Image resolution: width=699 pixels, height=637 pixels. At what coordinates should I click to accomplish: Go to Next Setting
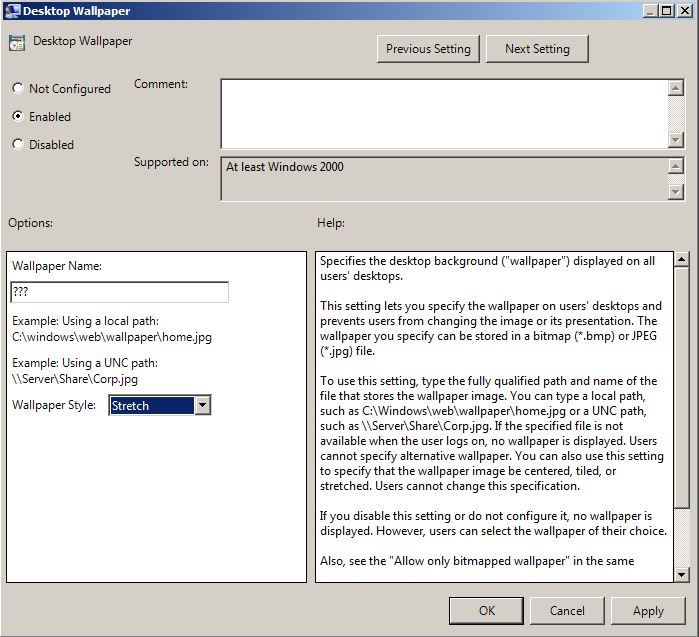click(537, 49)
